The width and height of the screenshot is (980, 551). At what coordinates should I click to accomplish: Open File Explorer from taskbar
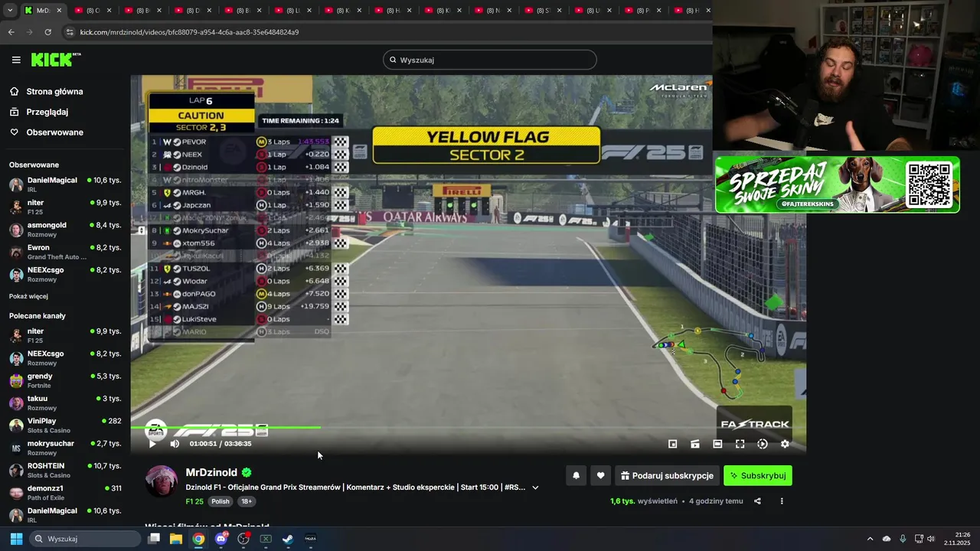176,539
